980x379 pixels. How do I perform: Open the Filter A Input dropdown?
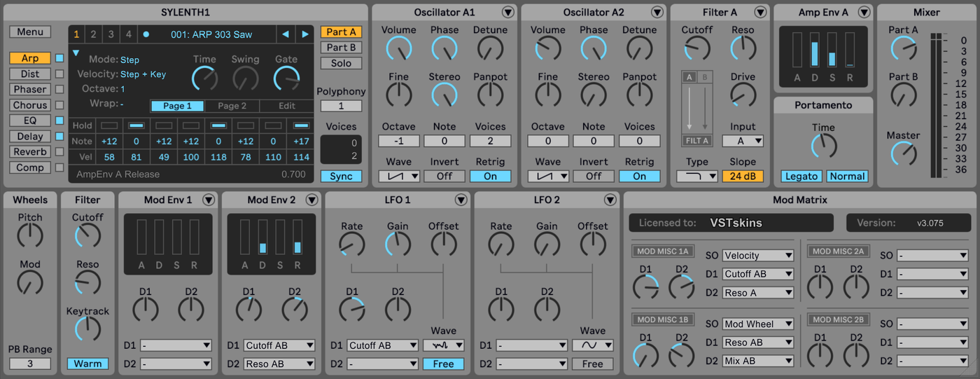tap(743, 141)
